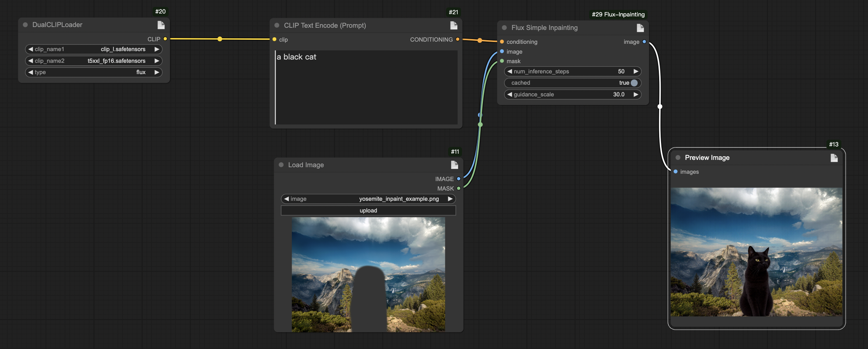Click the left arrow of clip_name2
868x349 pixels.
[x=31, y=61]
